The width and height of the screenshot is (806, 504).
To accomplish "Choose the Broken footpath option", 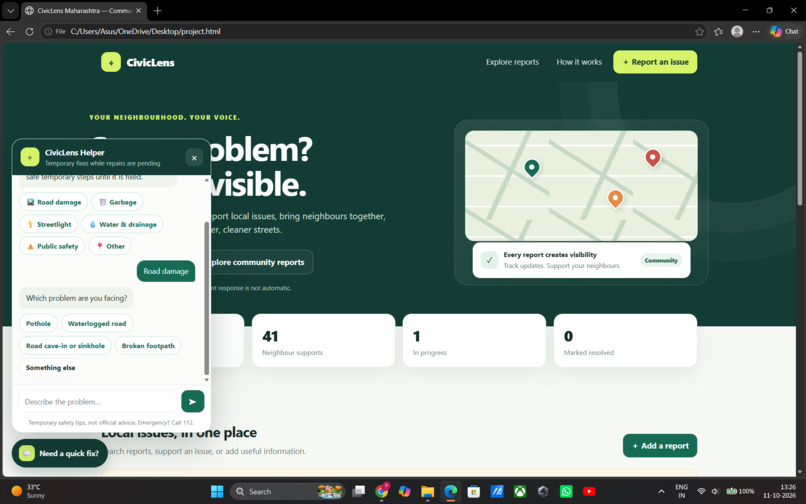I will point(148,346).
